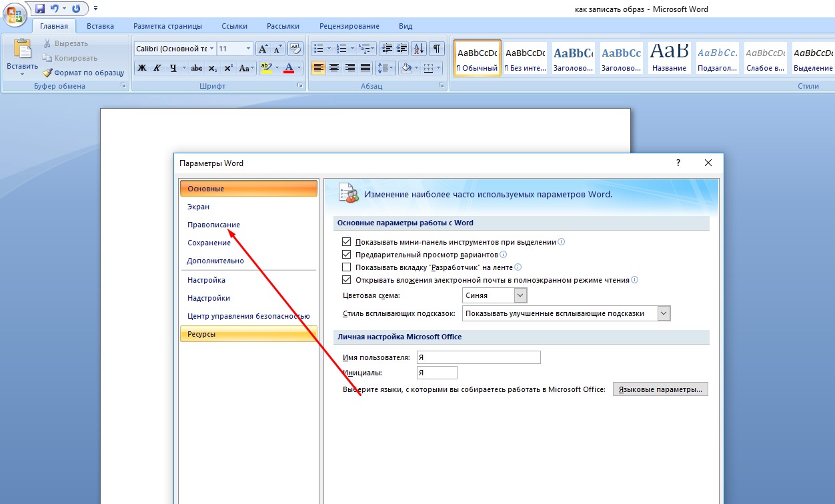The height and width of the screenshot is (504, 835).
Task: Select Центр управления безопасностью category
Action: coord(248,316)
